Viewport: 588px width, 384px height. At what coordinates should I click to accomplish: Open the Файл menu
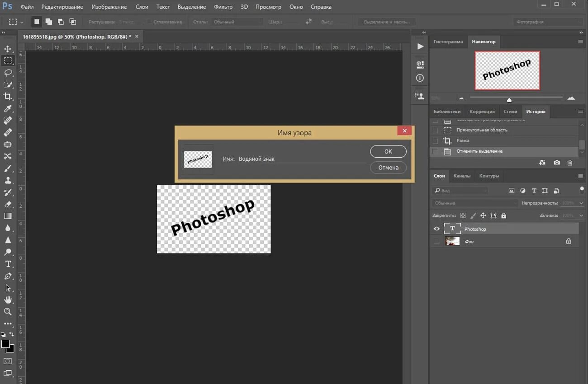click(27, 7)
